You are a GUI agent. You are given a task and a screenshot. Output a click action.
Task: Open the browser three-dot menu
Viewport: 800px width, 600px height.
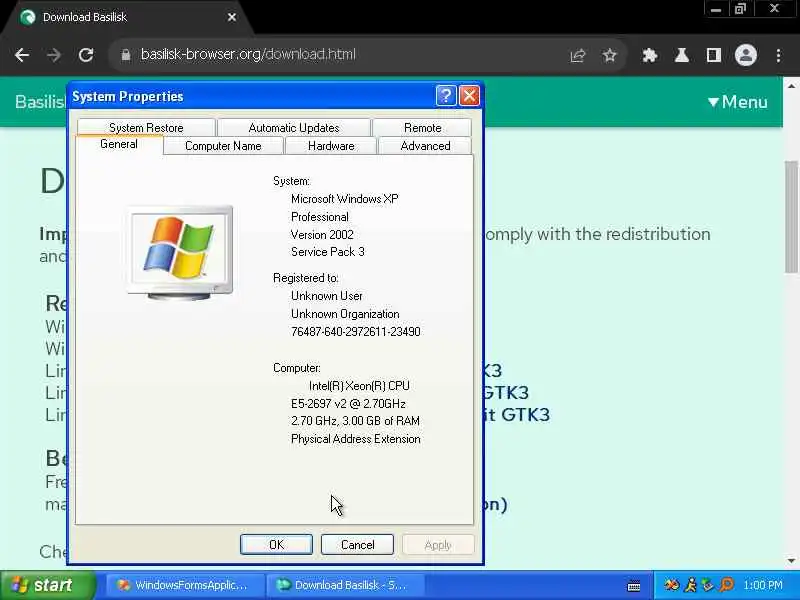[778, 55]
